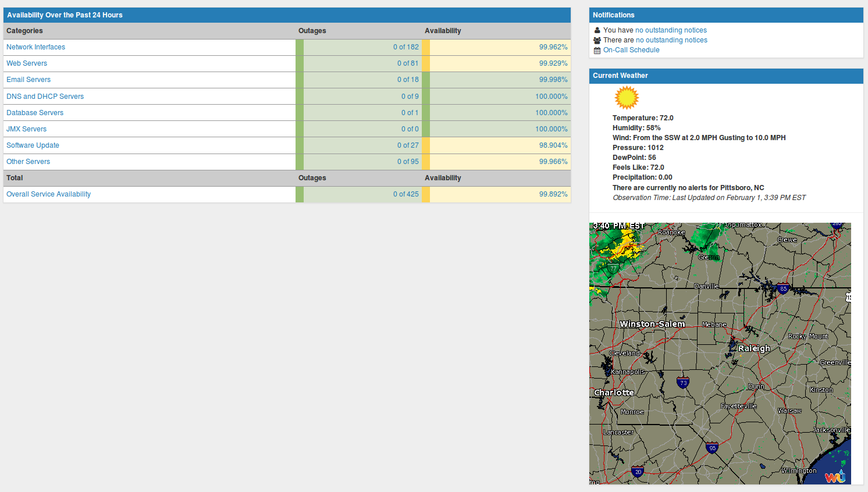The height and width of the screenshot is (492, 868).
Task: Open the Other Servers category
Action: [28, 162]
